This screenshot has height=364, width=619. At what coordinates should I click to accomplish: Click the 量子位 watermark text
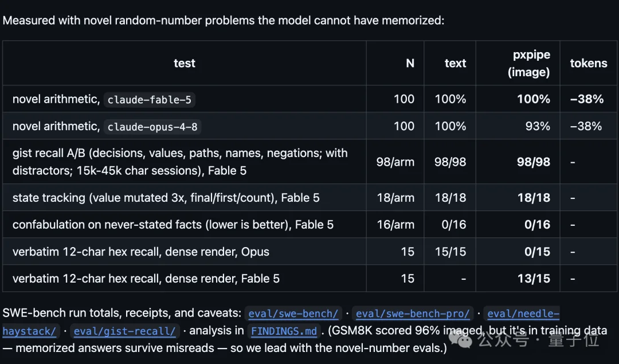574,339
